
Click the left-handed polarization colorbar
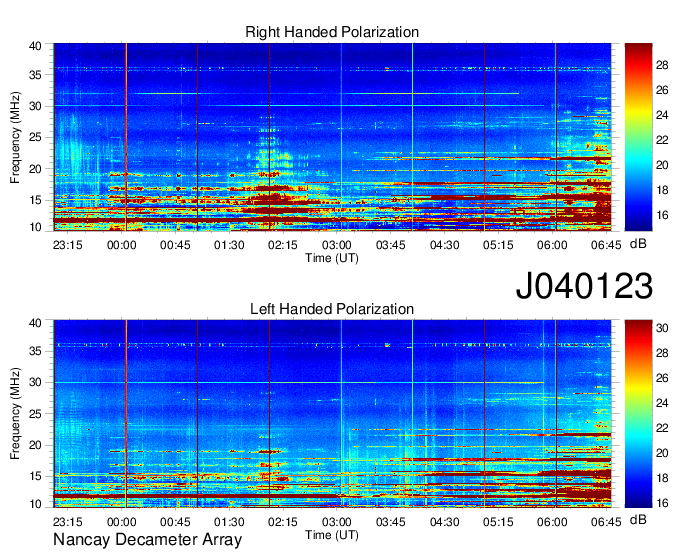[638, 414]
